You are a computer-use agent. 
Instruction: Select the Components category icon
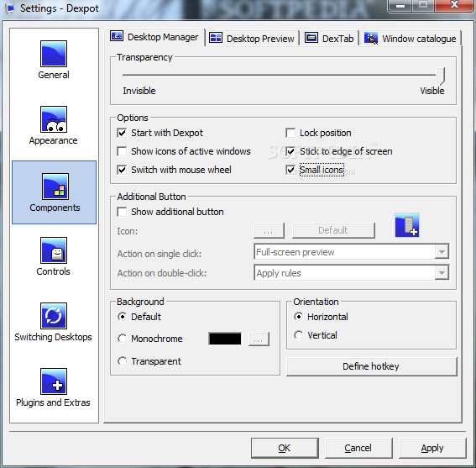(x=55, y=187)
